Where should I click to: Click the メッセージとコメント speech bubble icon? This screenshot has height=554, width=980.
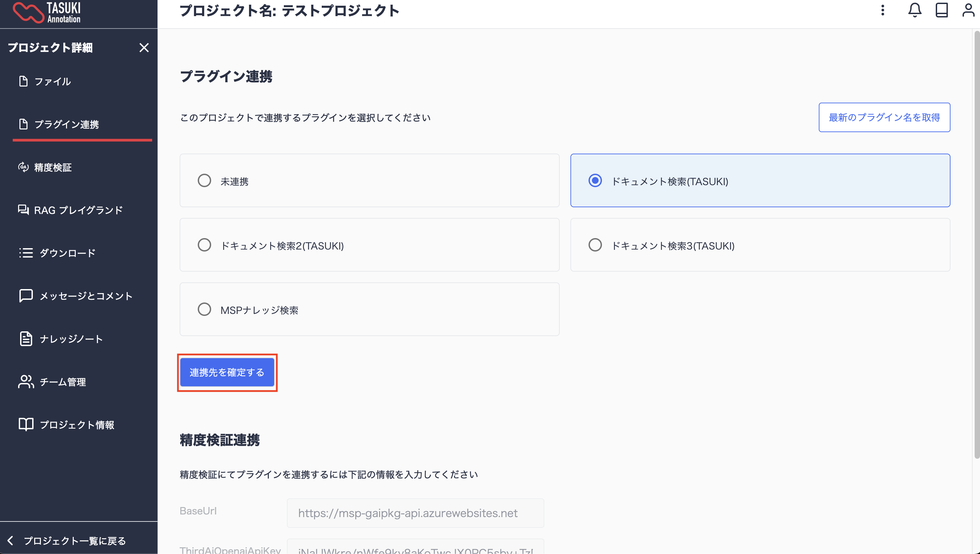point(26,296)
